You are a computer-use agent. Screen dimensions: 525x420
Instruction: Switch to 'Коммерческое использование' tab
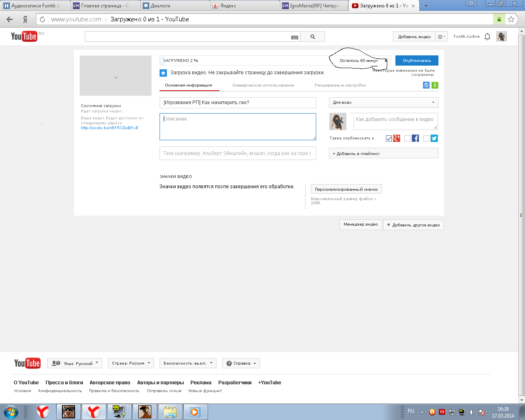[x=263, y=85]
